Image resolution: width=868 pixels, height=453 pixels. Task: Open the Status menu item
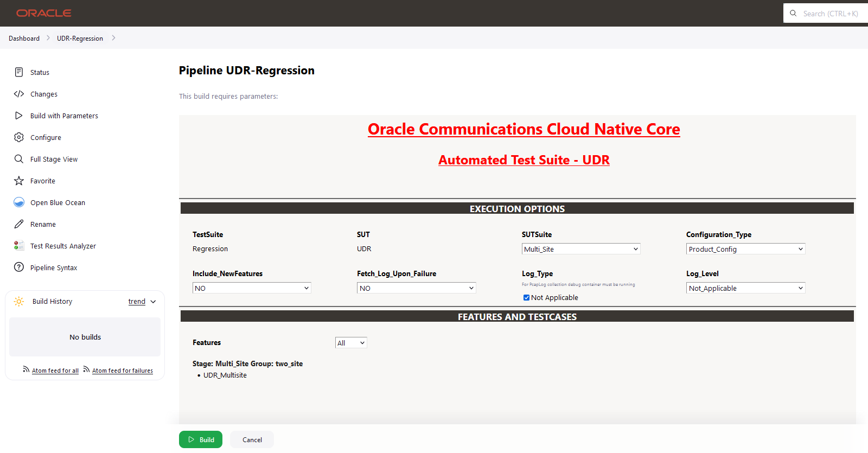tap(40, 72)
